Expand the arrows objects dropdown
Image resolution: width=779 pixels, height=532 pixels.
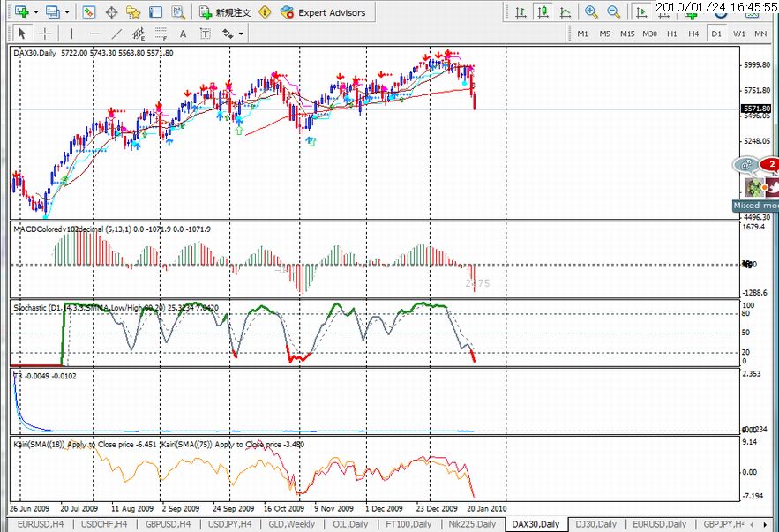coord(240,34)
